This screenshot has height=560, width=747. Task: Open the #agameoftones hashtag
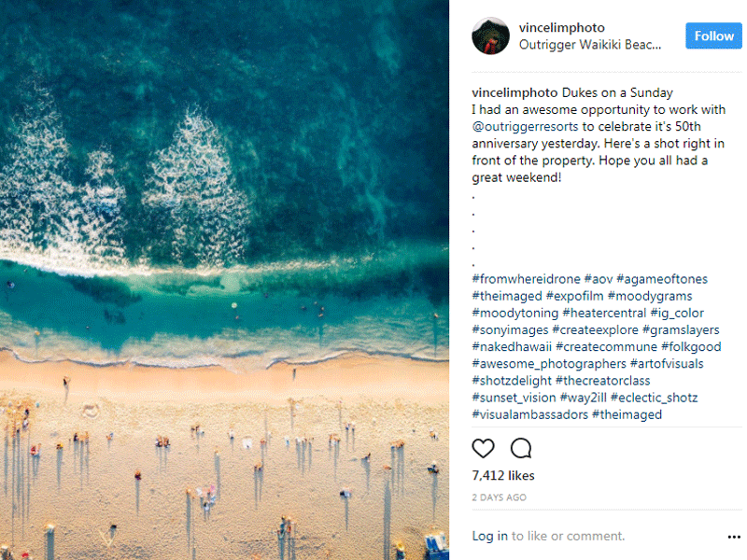662,279
